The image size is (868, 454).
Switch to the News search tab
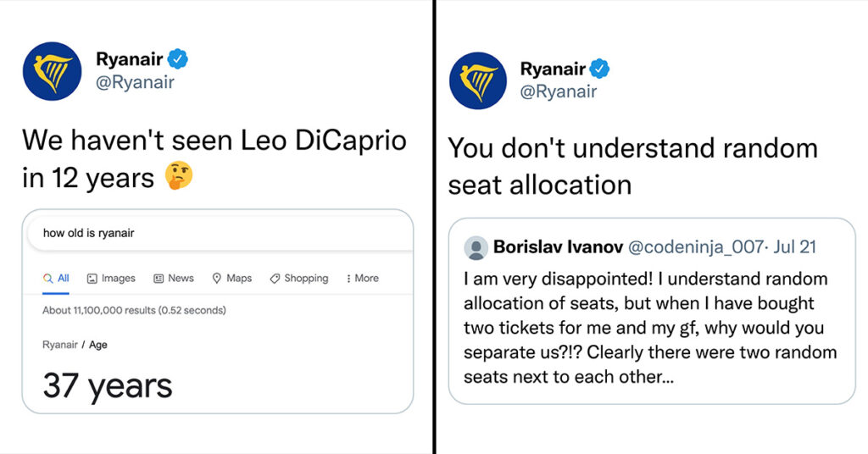(x=174, y=278)
